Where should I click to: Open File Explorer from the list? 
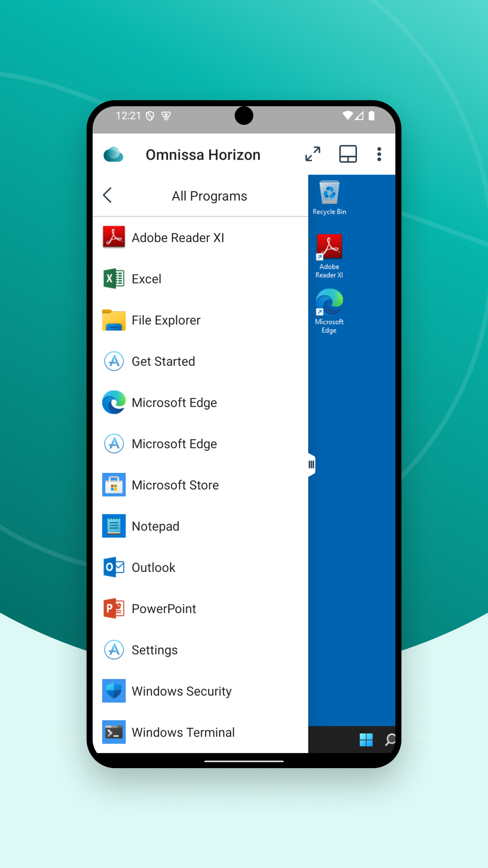[166, 320]
